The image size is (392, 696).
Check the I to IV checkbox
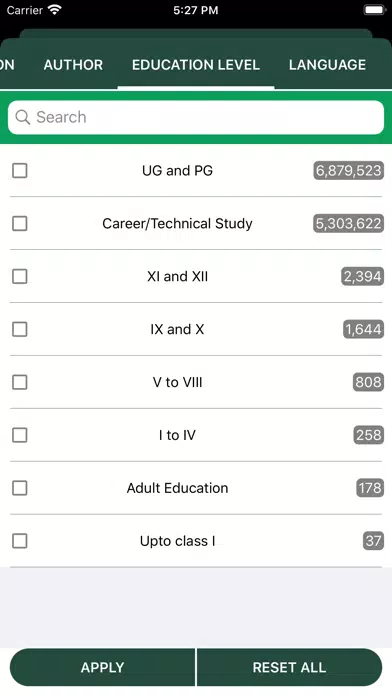(20, 435)
